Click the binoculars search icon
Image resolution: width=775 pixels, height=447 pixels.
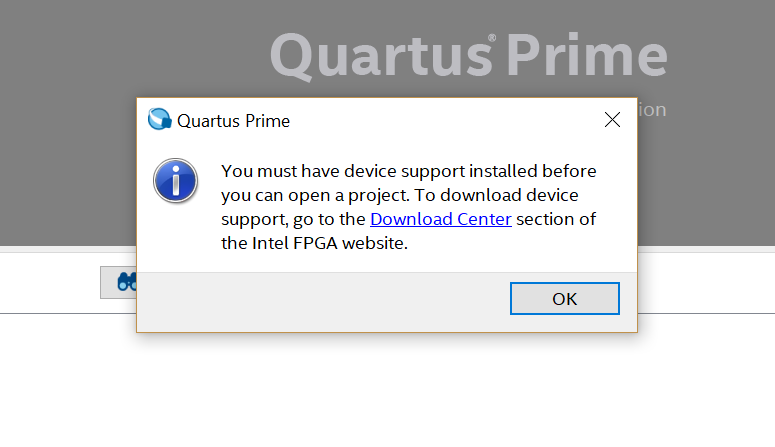click(x=126, y=282)
